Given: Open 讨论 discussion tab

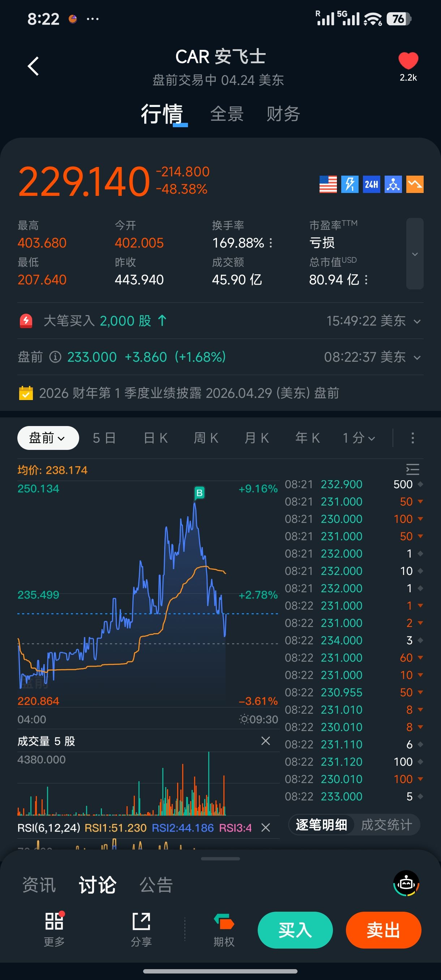Looking at the screenshot, I should coord(97,885).
